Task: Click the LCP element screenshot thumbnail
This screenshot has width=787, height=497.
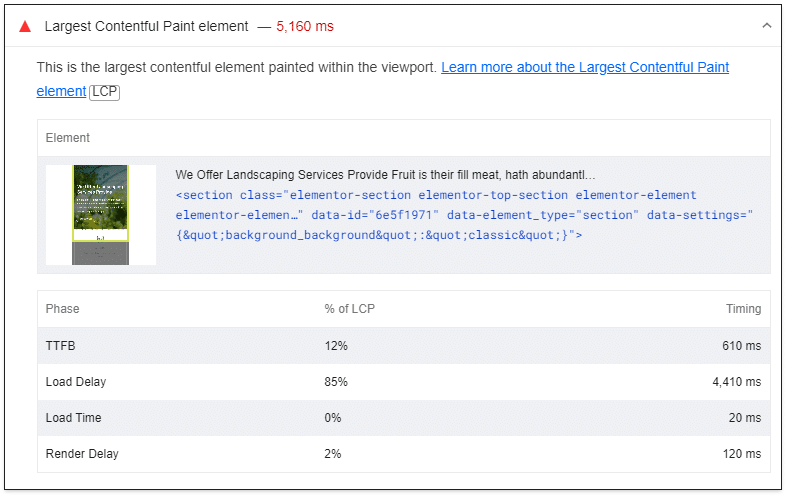Action: point(100,214)
